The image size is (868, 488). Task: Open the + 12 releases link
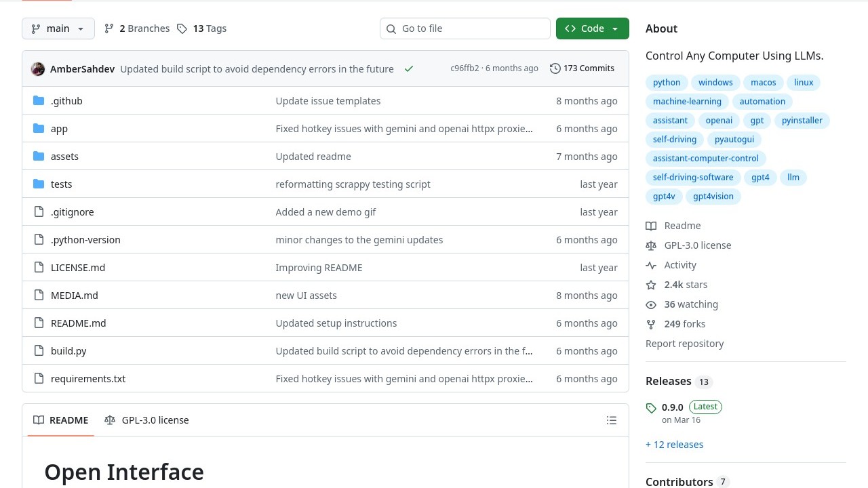tap(674, 445)
